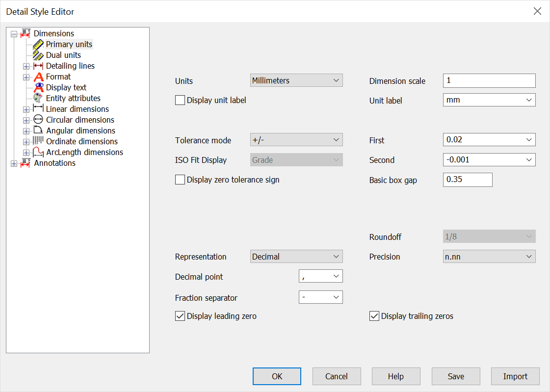Click inside the Basic box gap field
The image size is (550, 392).
467,180
